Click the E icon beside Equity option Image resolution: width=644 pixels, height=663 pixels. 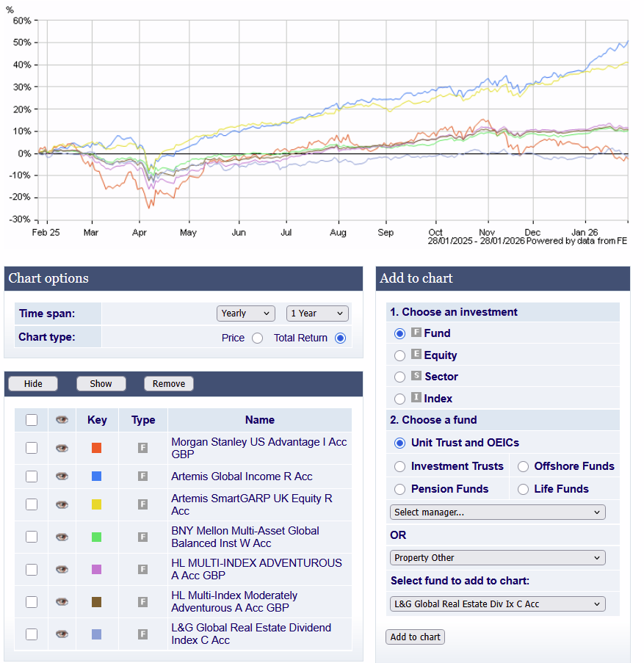(416, 355)
